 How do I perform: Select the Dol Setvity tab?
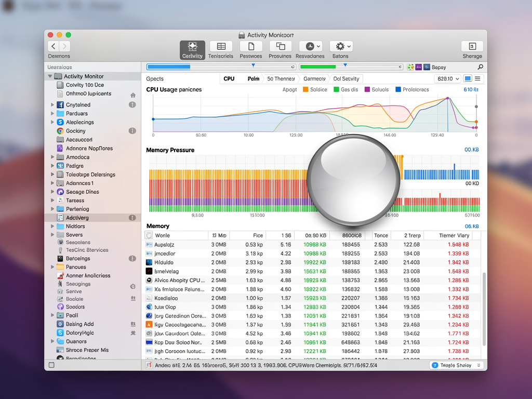pos(346,79)
